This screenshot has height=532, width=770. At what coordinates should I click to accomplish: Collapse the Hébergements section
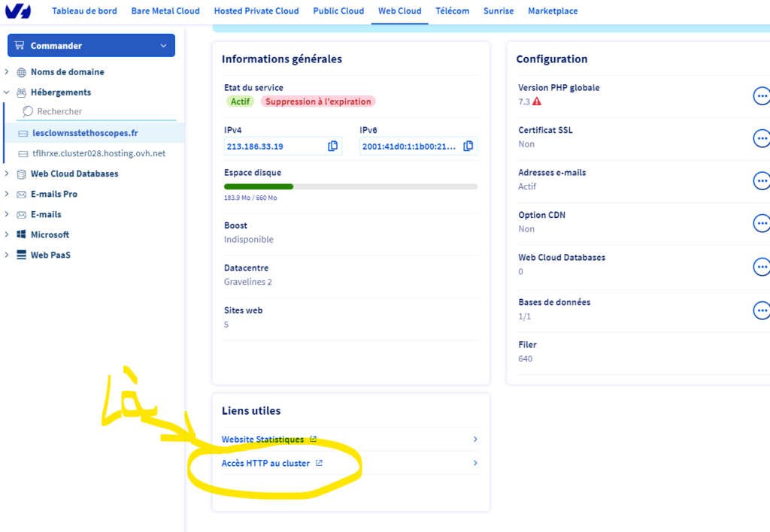point(7,92)
